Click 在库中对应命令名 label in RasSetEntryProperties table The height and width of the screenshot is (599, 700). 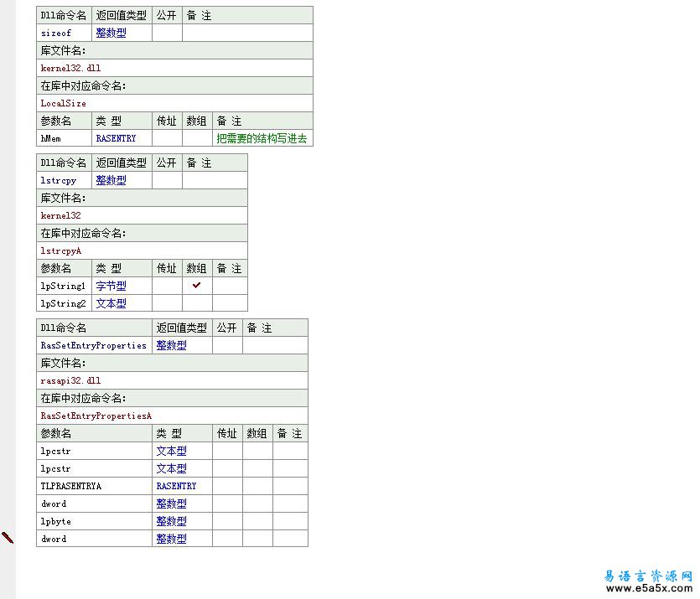84,399
